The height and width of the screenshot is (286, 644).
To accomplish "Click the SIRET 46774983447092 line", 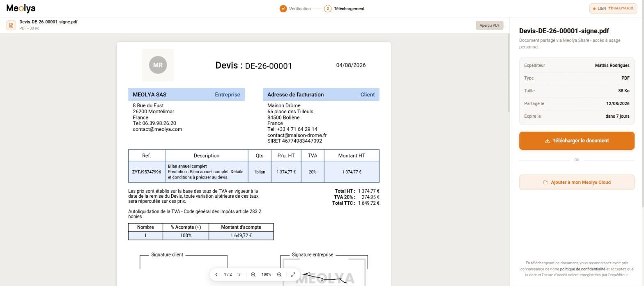I will (x=294, y=141).
